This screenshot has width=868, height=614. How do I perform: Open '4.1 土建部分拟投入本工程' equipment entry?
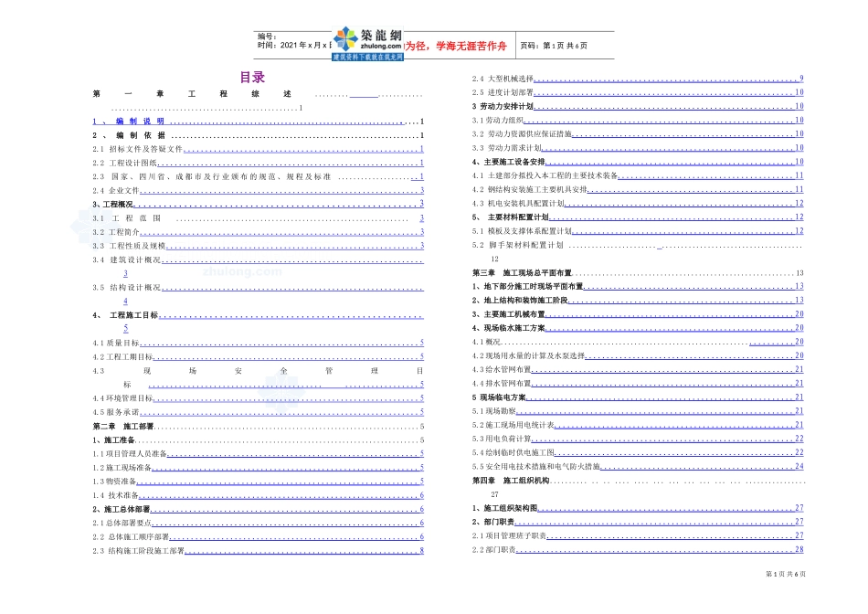(638, 175)
